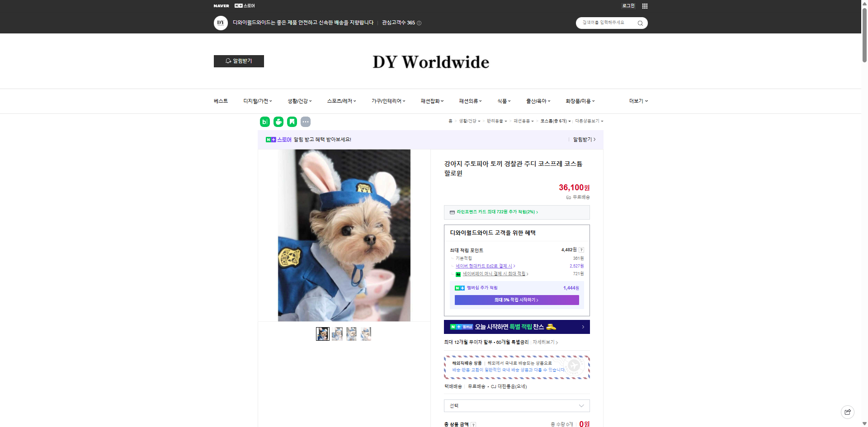Click the share icon at bottom right of the page
Viewport: 868px width, 427px height.
pos(847,412)
